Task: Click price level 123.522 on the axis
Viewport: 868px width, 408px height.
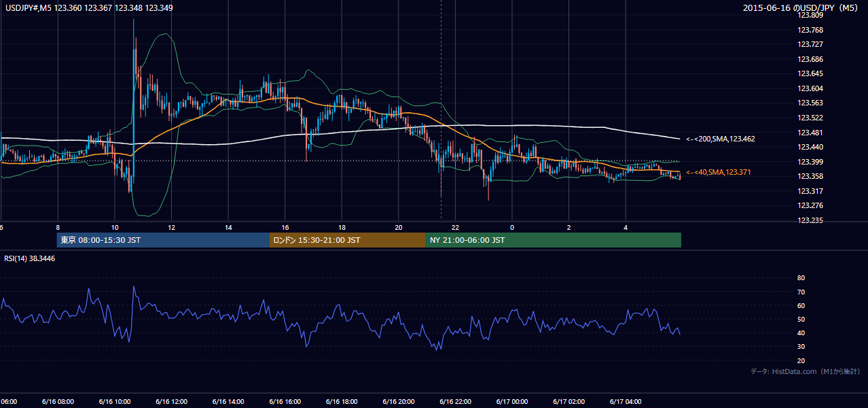Action: (x=810, y=118)
